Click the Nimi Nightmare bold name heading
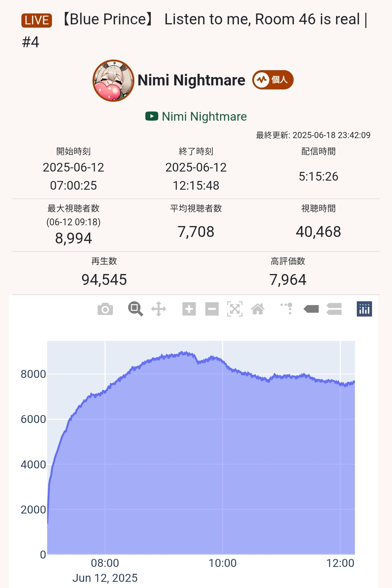Screen dimensions: 392x588 (191, 80)
